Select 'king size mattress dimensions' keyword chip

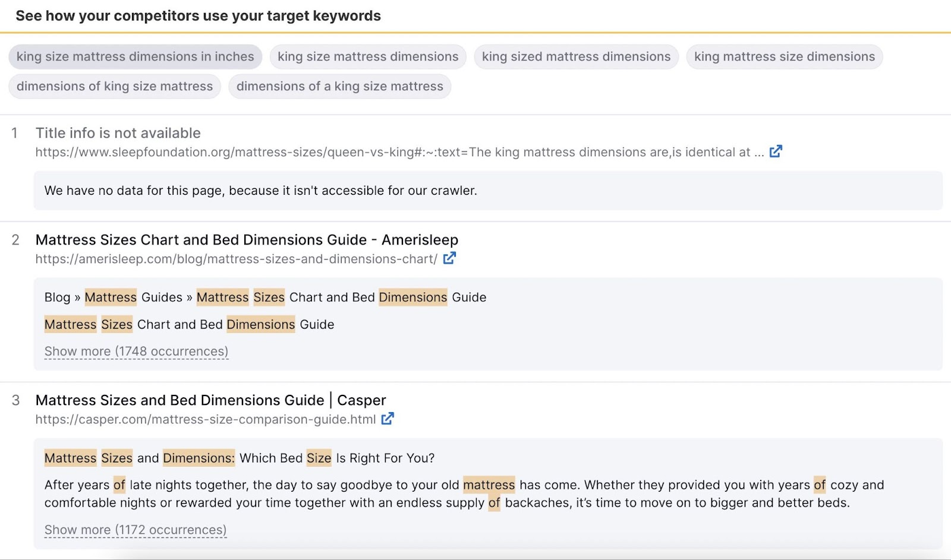click(x=368, y=56)
